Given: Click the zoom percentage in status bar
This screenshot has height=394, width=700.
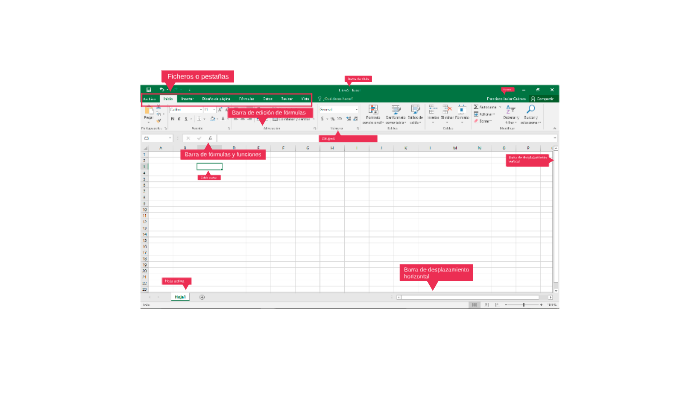Looking at the screenshot, I should (x=552, y=305).
